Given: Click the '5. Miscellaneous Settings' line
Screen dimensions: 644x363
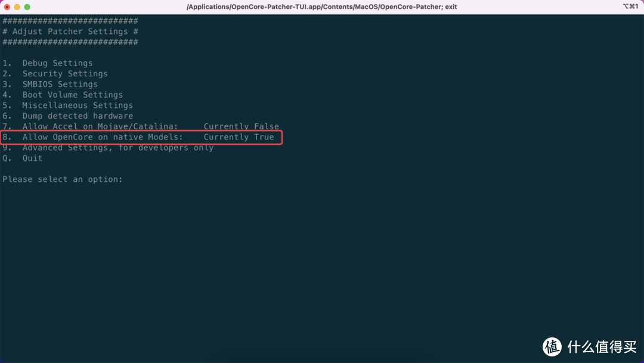Looking at the screenshot, I should (x=68, y=106).
